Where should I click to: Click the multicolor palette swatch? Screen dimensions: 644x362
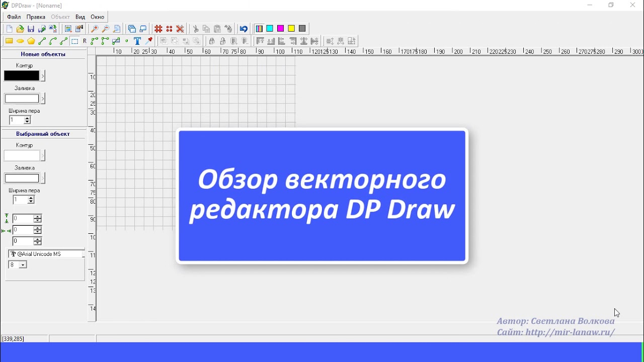(x=259, y=29)
